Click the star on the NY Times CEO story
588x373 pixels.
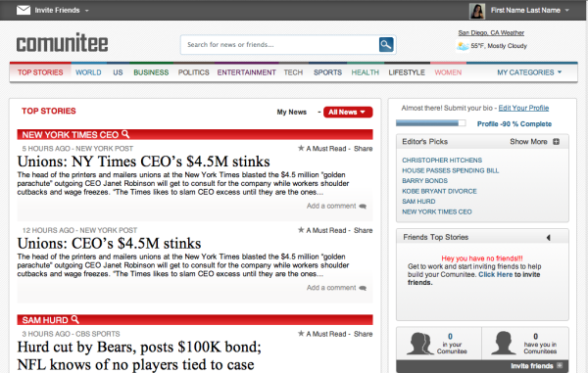click(301, 148)
